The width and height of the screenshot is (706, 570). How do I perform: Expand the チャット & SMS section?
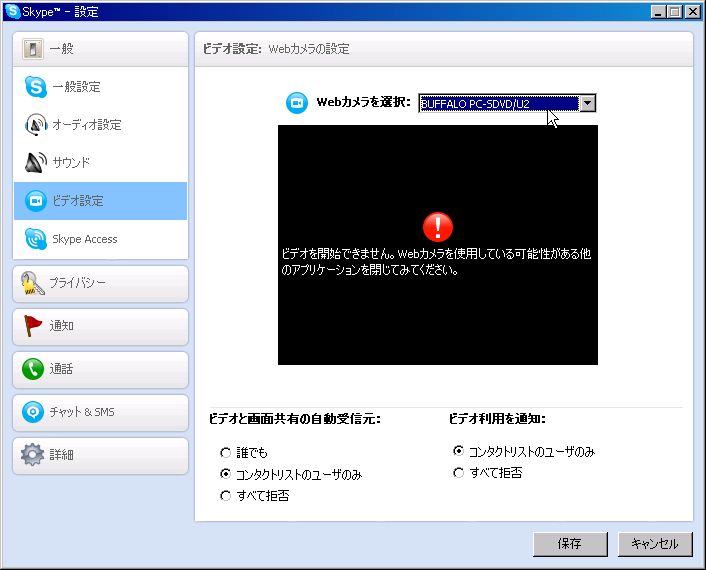pos(100,412)
